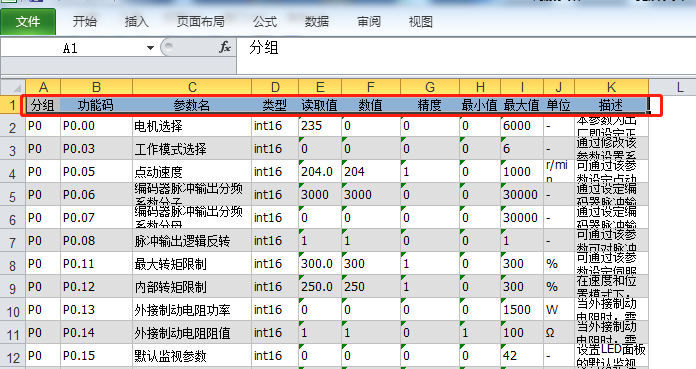Viewport: 696px width, 369px height.
Task: Select the r/min unit cell
Action: pyautogui.click(x=559, y=172)
